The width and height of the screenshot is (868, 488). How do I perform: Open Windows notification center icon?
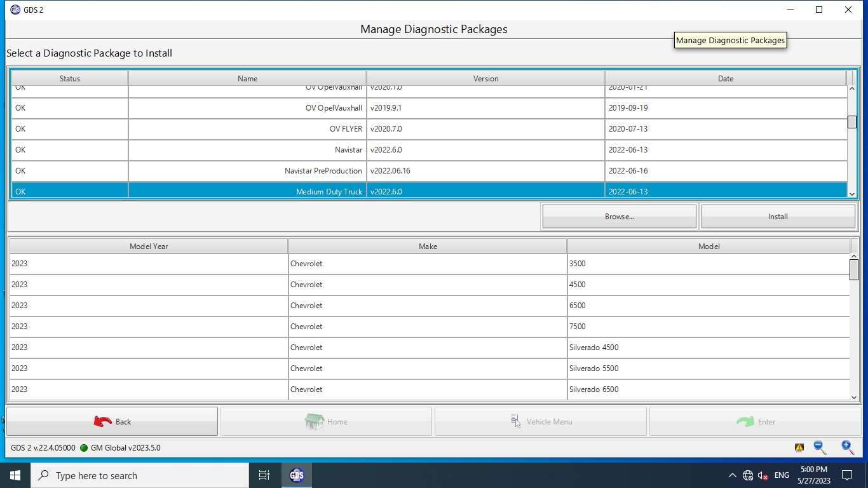847,475
